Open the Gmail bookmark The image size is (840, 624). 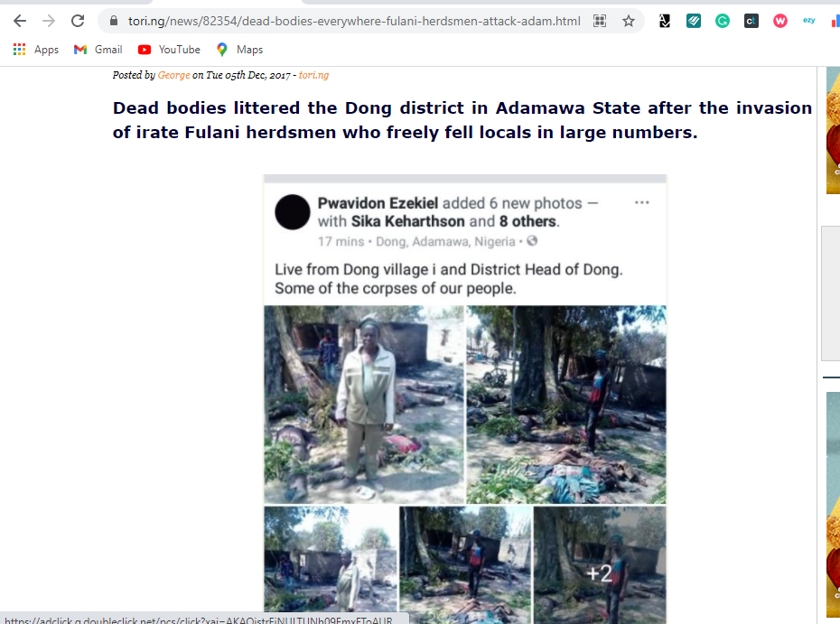[x=98, y=50]
